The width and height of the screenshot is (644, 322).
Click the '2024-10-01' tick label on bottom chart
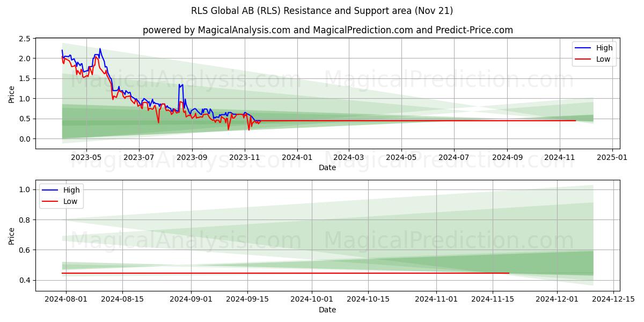(312, 299)
